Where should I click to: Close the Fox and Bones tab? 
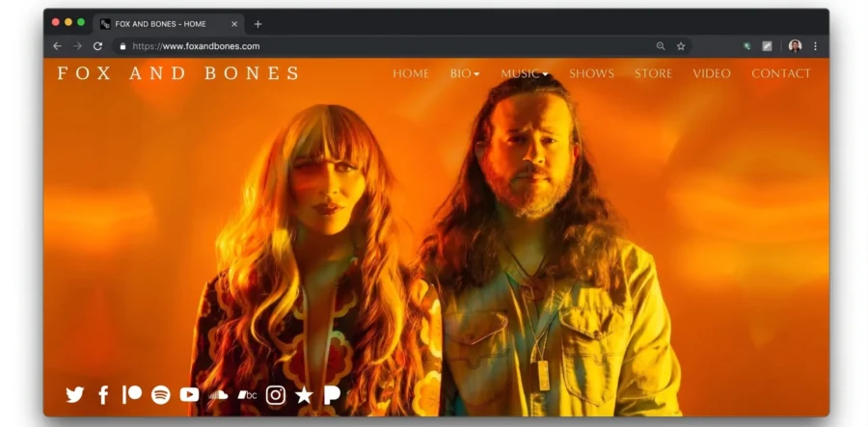(x=234, y=24)
